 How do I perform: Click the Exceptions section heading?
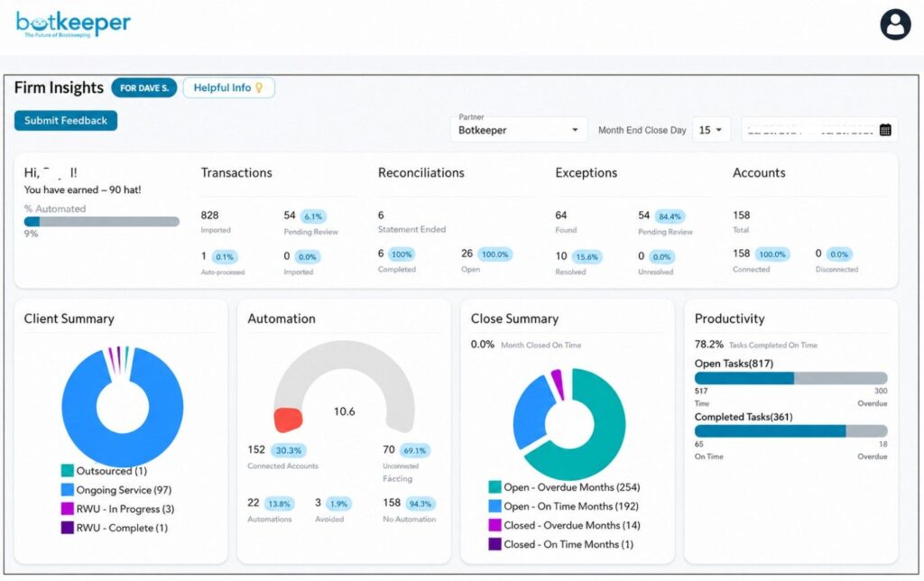point(587,172)
